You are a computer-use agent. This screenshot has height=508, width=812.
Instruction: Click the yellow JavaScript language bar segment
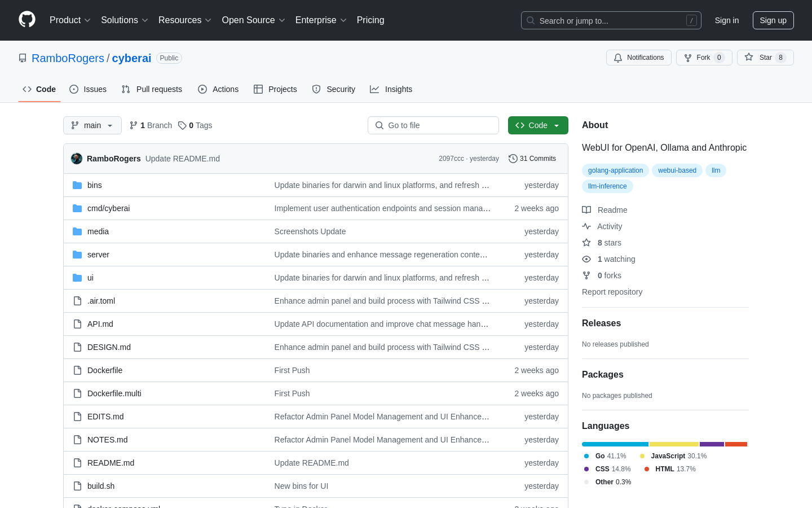pos(674,444)
